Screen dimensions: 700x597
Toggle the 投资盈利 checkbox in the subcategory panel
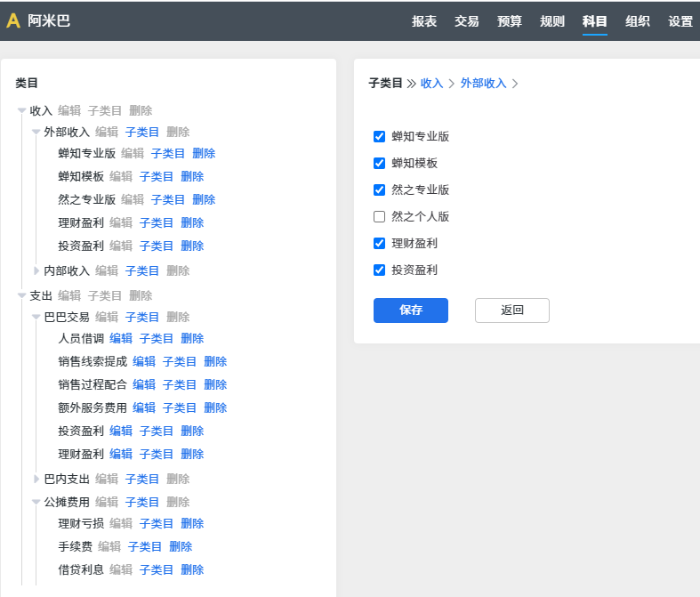click(x=379, y=270)
